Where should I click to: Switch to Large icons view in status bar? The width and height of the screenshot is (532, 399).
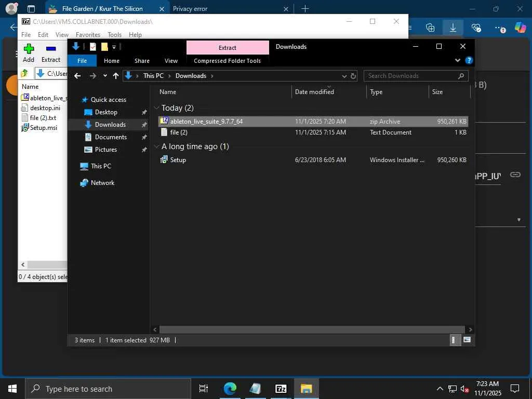click(x=467, y=340)
